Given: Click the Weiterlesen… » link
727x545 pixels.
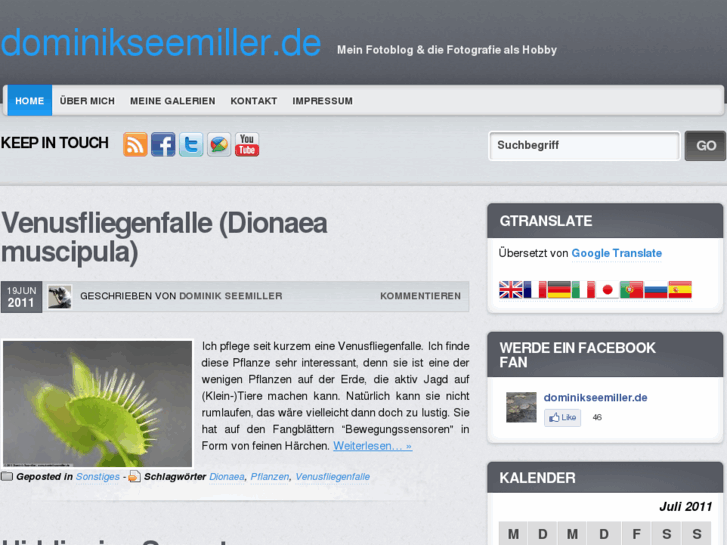Looking at the screenshot, I should (372, 446).
